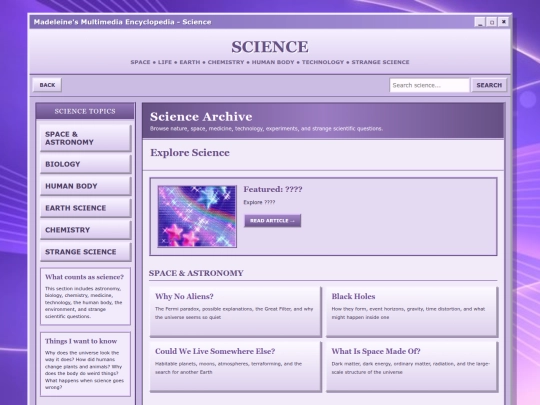Close the encyclopedia window
Image resolution: width=540 pixels, height=405 pixels.
pyautogui.click(x=503, y=22)
